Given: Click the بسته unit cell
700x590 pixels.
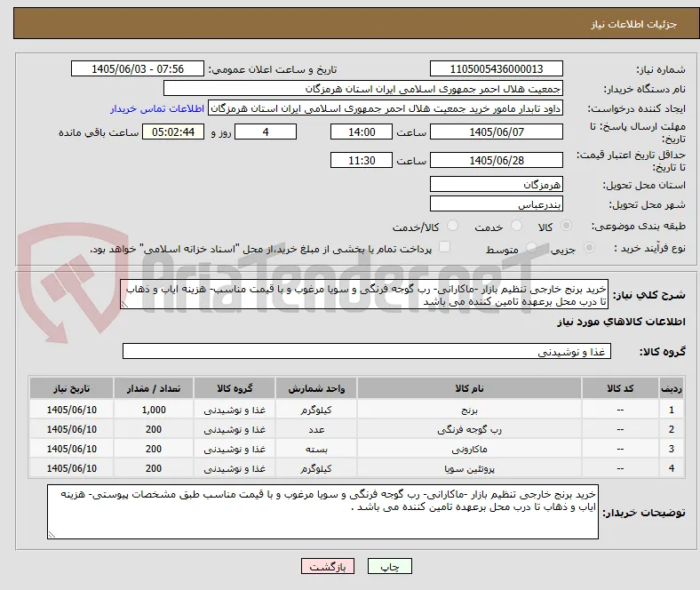Looking at the screenshot, I should [316, 449].
